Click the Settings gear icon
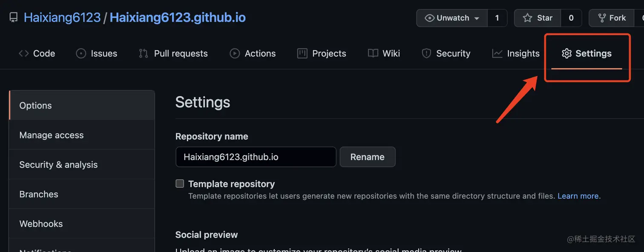 566,53
